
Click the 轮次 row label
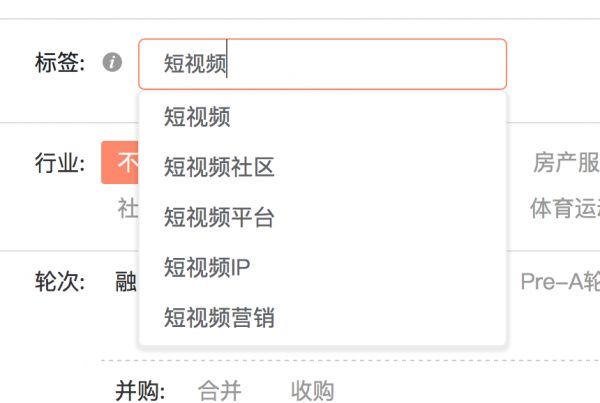[59, 281]
